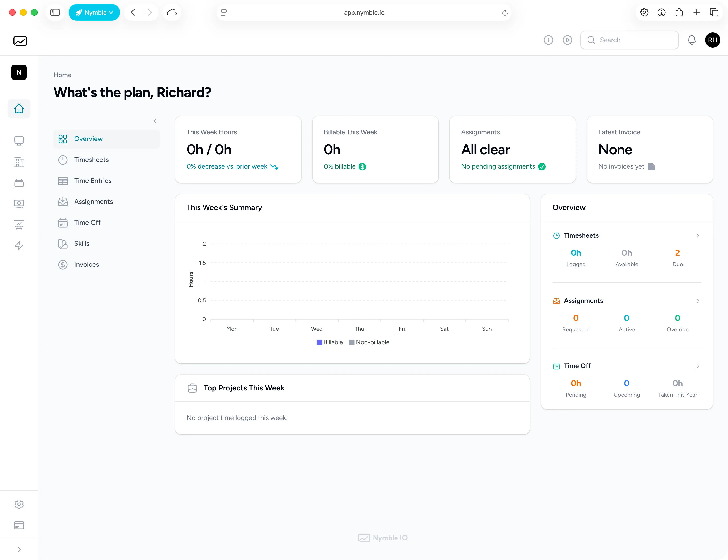Screen dimensions: 728x560
Task: Click the company building icon in sidebar
Action: tap(19, 162)
